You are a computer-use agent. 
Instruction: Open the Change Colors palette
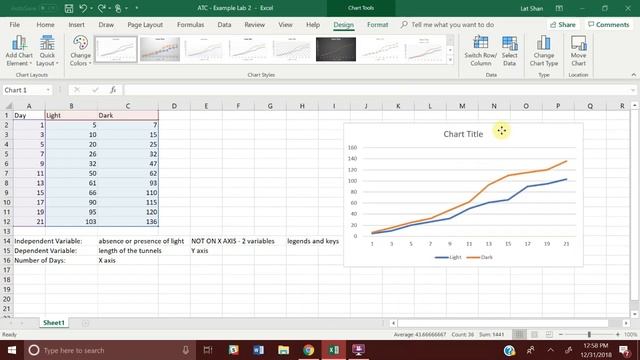[x=80, y=51]
